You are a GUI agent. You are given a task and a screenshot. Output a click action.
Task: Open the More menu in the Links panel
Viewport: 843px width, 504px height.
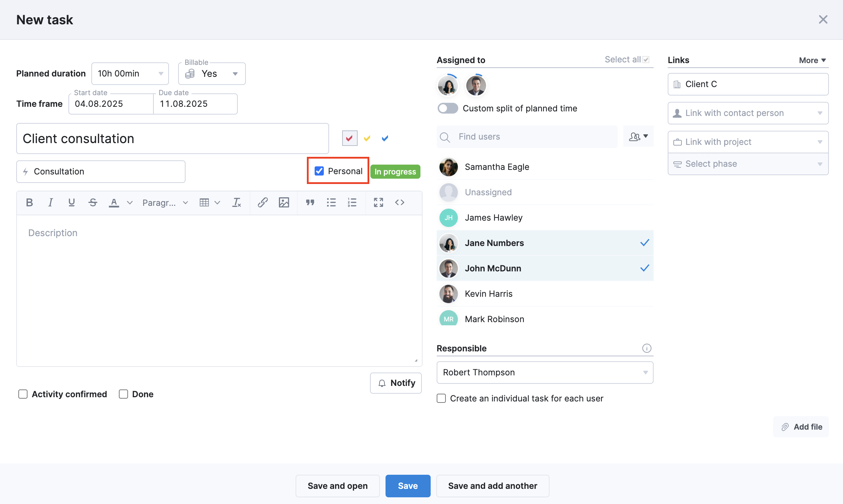tap(812, 60)
